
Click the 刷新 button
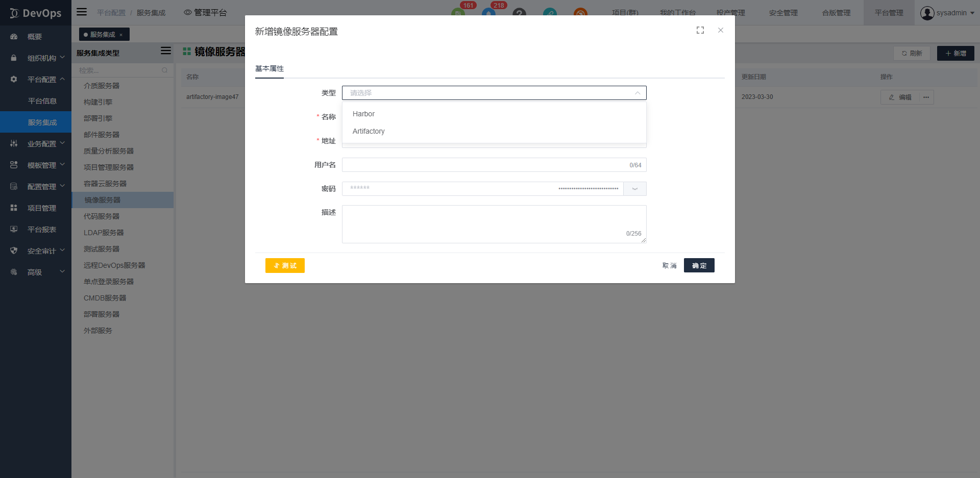(x=912, y=54)
